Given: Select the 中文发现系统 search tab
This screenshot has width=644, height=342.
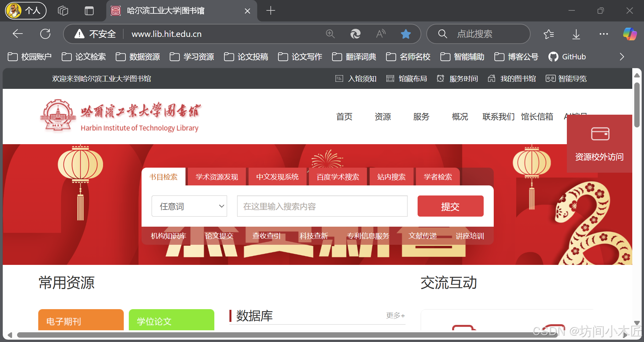Looking at the screenshot, I should (277, 177).
